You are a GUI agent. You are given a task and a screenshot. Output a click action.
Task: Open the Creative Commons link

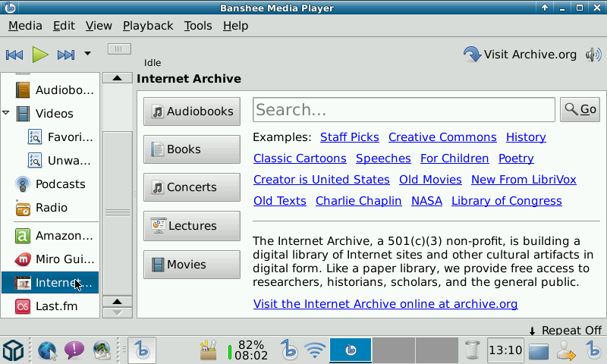[x=442, y=137]
